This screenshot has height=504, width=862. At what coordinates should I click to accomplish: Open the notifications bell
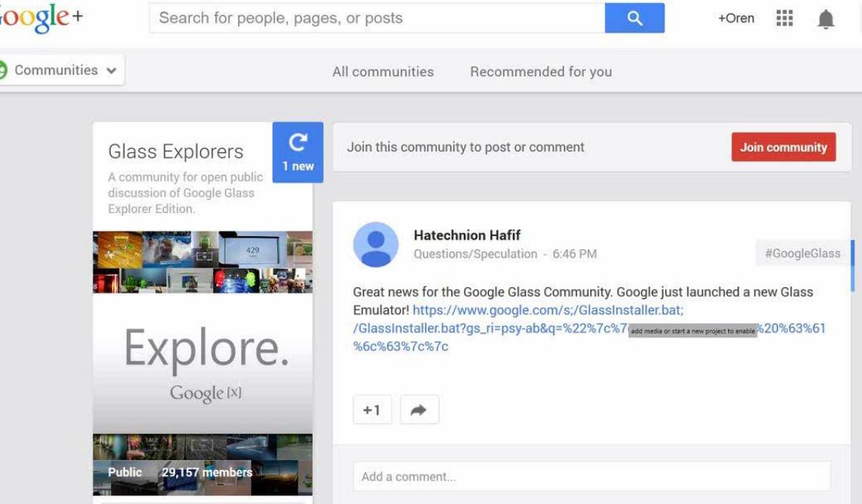pyautogui.click(x=825, y=19)
